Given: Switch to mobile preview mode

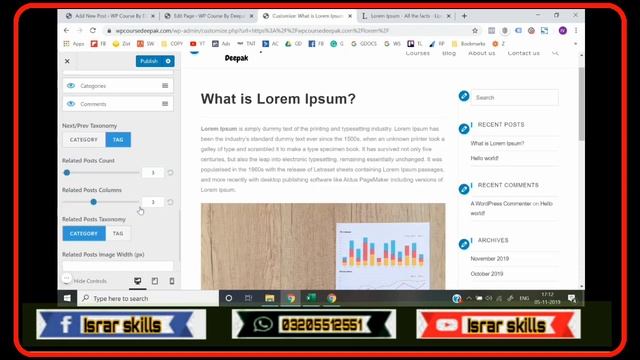Looking at the screenshot, I should click(172, 281).
